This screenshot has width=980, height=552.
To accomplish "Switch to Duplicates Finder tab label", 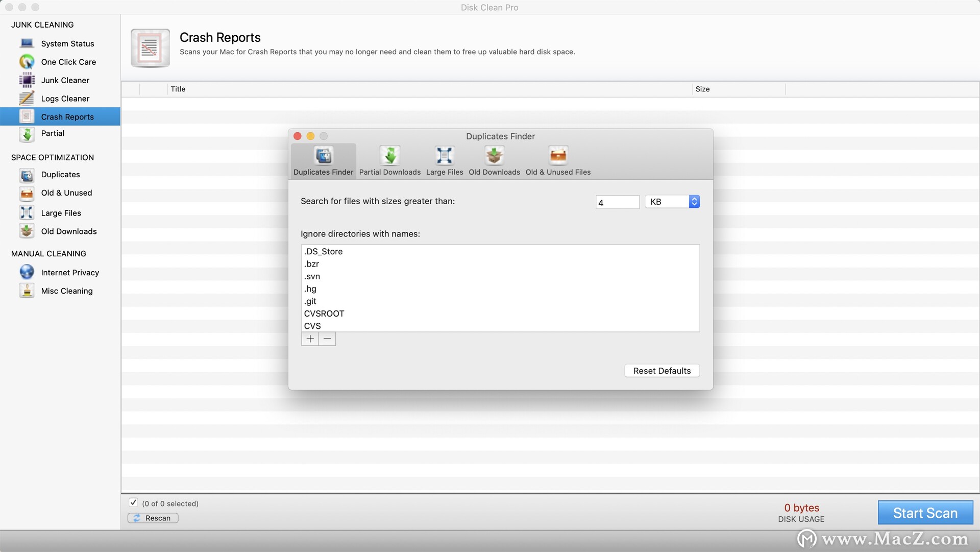I will [324, 172].
